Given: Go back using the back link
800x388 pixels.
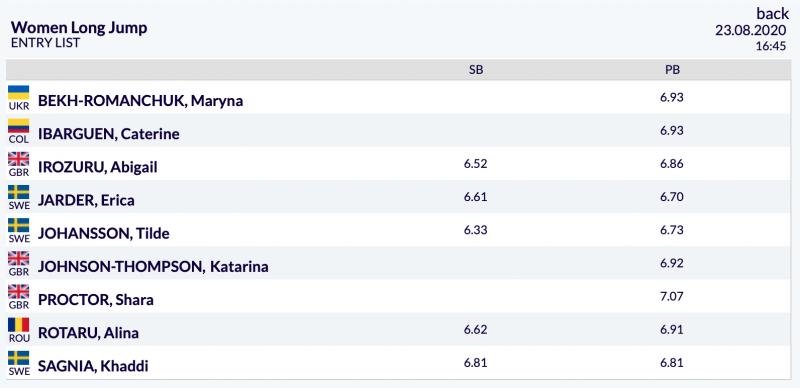Looking at the screenshot, I should pyautogui.click(x=773, y=13).
